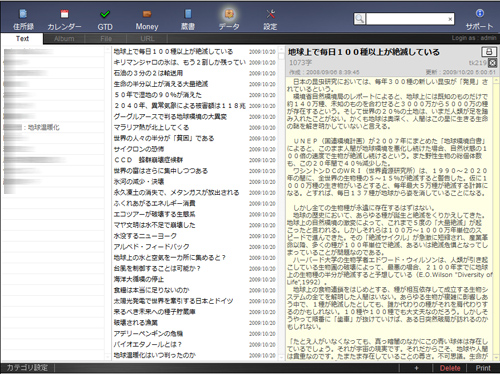Select article 海洋大循環の停止

click(195, 279)
